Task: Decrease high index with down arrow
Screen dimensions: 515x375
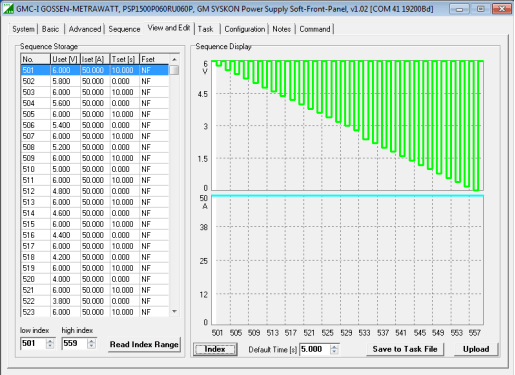Action: click(x=91, y=346)
